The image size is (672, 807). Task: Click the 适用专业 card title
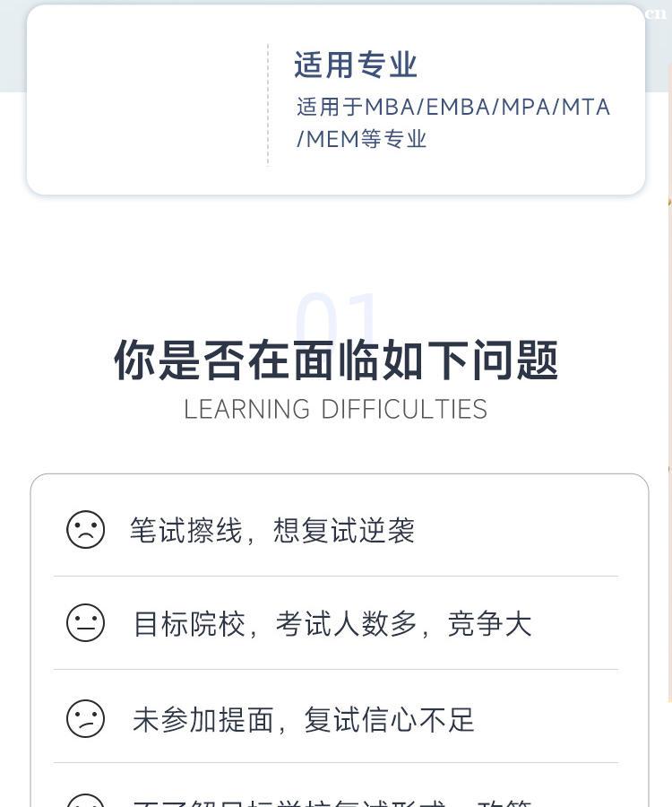[x=356, y=65]
